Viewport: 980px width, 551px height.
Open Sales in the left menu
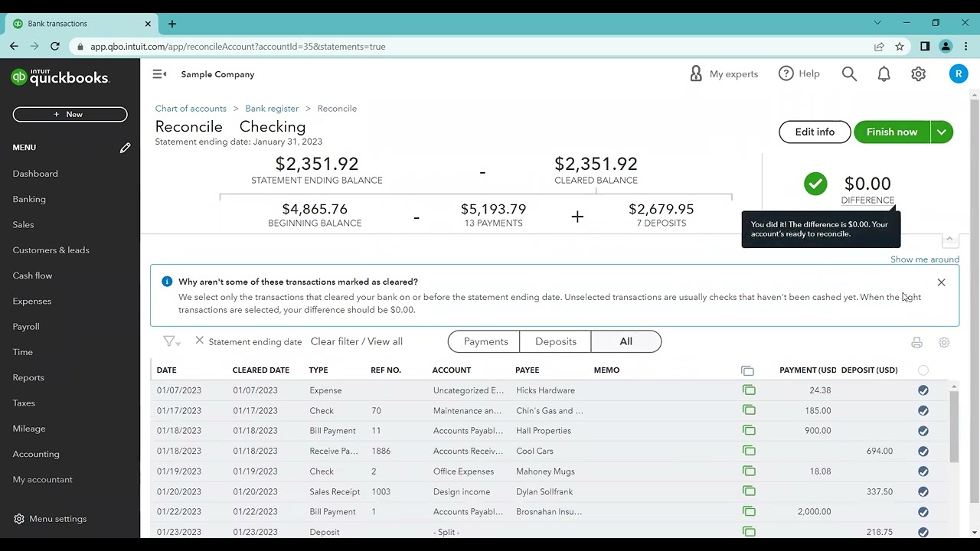coord(23,224)
